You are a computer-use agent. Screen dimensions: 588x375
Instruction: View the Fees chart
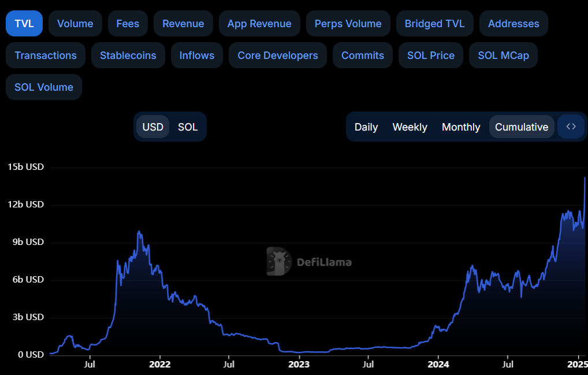pyautogui.click(x=128, y=23)
